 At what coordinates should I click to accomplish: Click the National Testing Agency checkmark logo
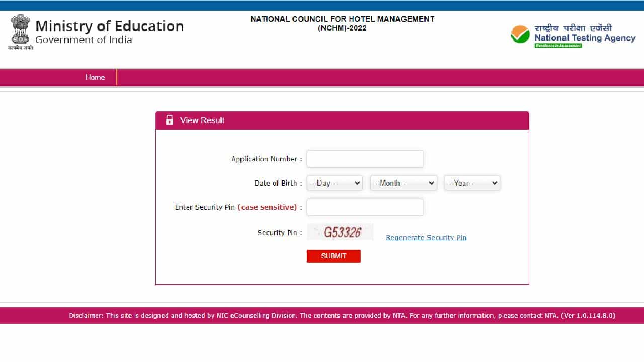pyautogui.click(x=520, y=34)
